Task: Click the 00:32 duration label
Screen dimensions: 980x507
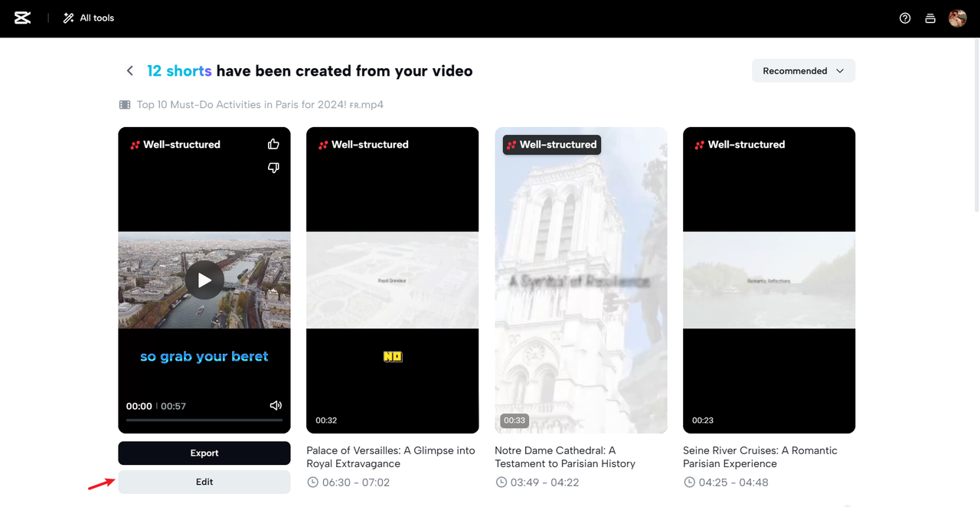Action: (x=326, y=420)
